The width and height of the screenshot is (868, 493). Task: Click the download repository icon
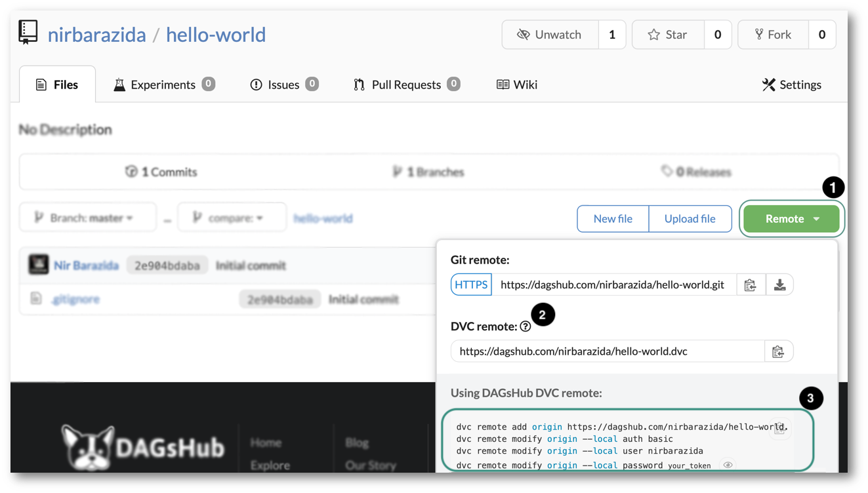[779, 284]
